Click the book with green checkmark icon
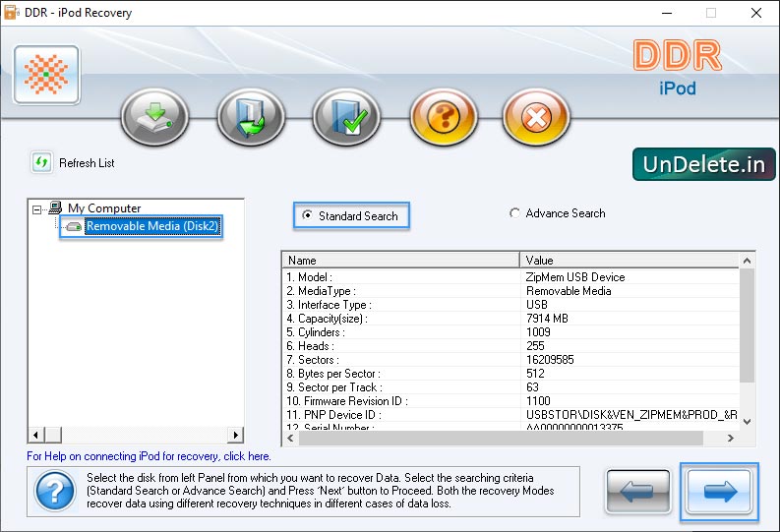This screenshot has width=780, height=532. pyautogui.click(x=347, y=117)
